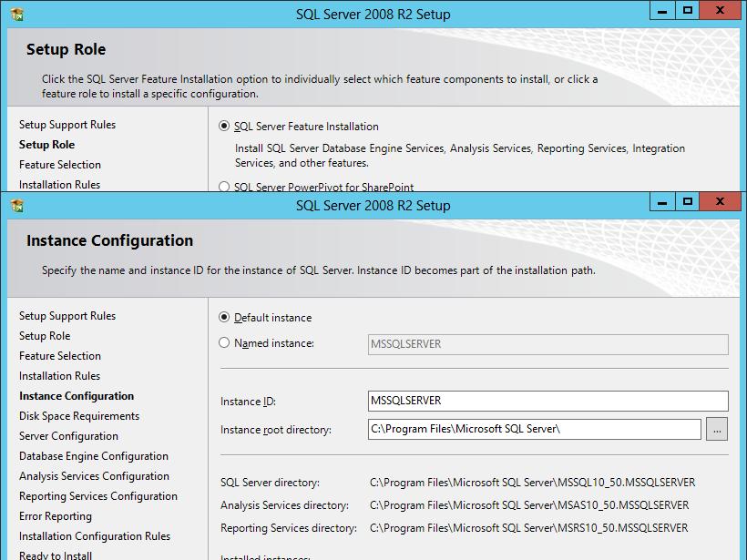This screenshot has width=747, height=560.
Task: Click the bold Instance Configuration step in sidebar
Action: (77, 396)
